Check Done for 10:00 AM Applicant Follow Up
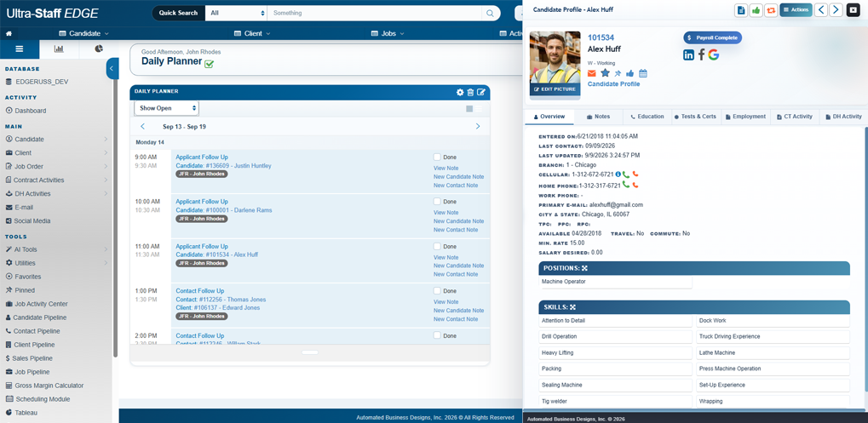The width and height of the screenshot is (868, 423). (x=437, y=201)
